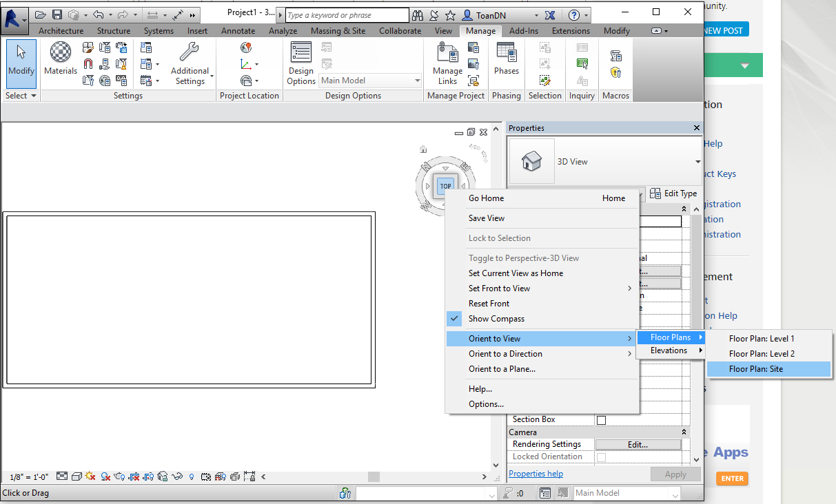Open Additional Settings wrench tool
The height and width of the screenshot is (504, 836).
tap(190, 64)
